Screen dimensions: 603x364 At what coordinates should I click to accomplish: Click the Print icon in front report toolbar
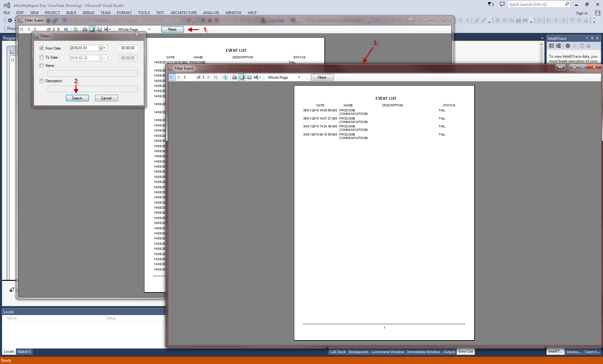pos(234,77)
